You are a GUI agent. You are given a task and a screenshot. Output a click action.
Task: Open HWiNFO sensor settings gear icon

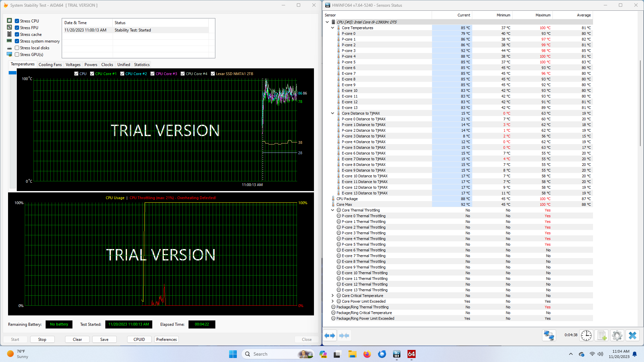[x=617, y=335]
